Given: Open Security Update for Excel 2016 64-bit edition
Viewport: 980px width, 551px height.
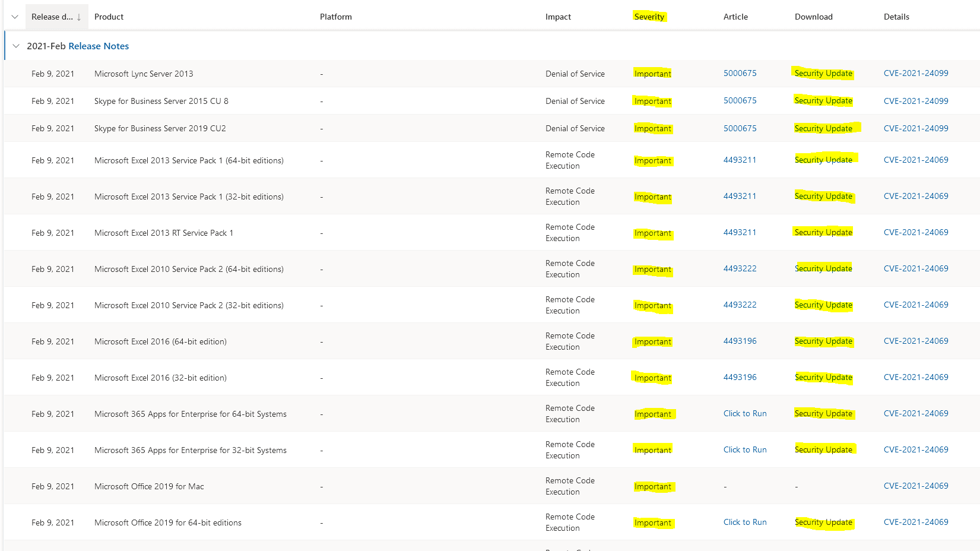Looking at the screenshot, I should tap(823, 341).
